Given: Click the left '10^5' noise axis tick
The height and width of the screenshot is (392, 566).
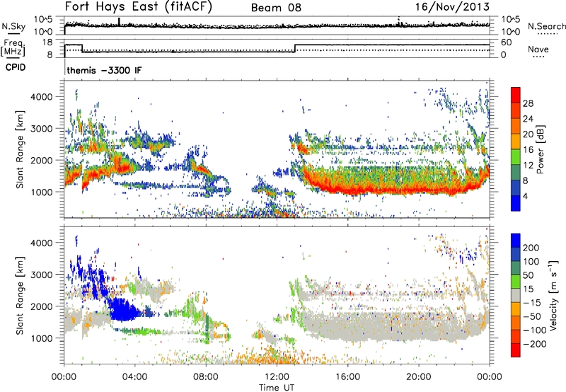Looking at the screenshot, I should [x=44, y=20].
